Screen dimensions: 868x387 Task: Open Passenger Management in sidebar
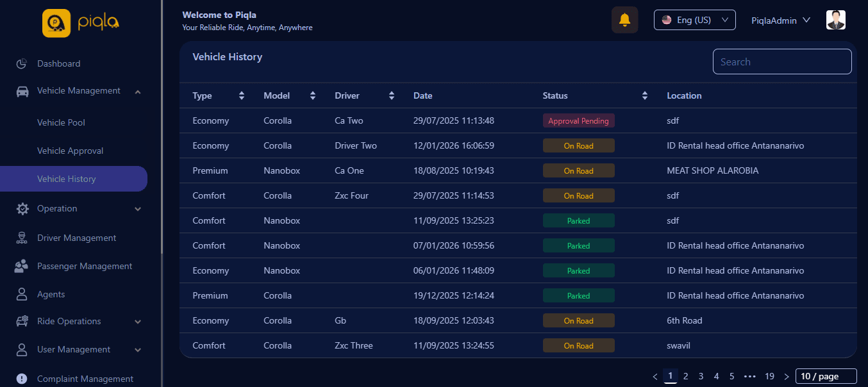pyautogui.click(x=85, y=266)
